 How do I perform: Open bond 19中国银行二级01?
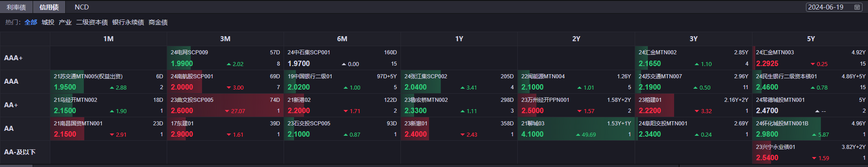coord(310,76)
